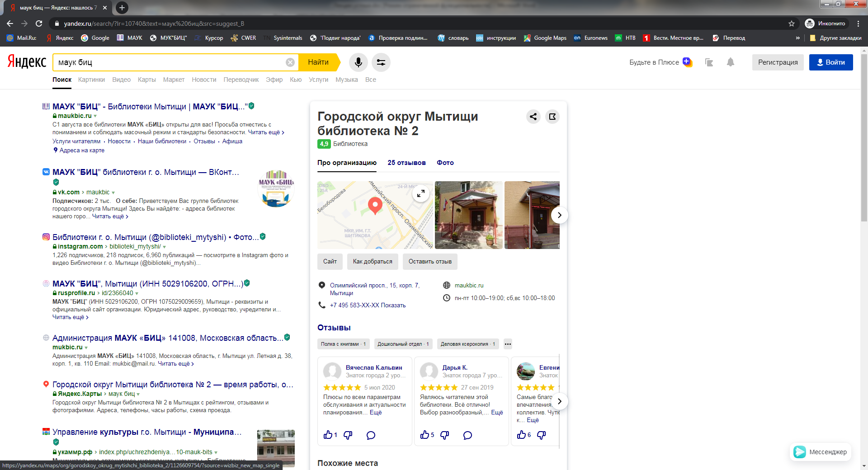
Task: Clear the search query with X icon
Action: click(290, 62)
